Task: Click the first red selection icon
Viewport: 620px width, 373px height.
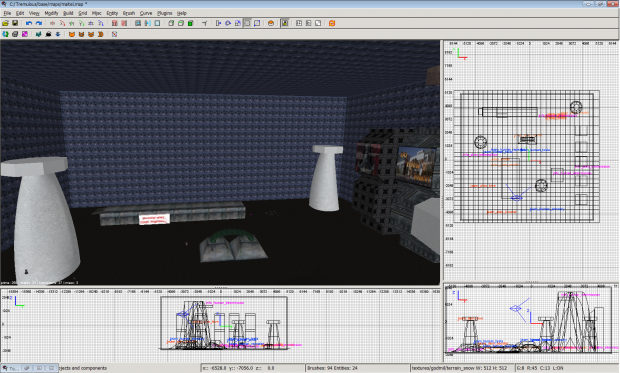Action: tap(114, 23)
